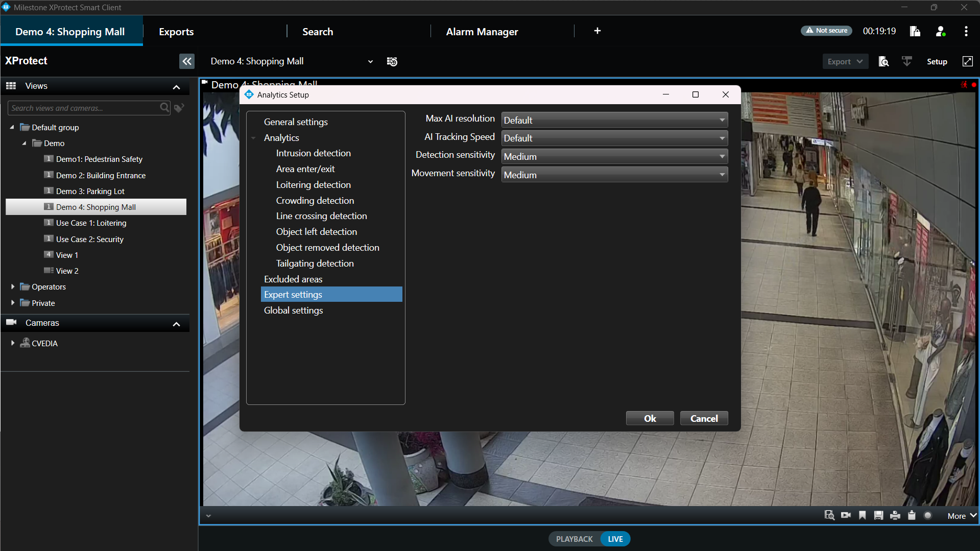The height and width of the screenshot is (551, 980).
Task: Open the AI Tracking Speed dropdown
Action: (x=614, y=138)
